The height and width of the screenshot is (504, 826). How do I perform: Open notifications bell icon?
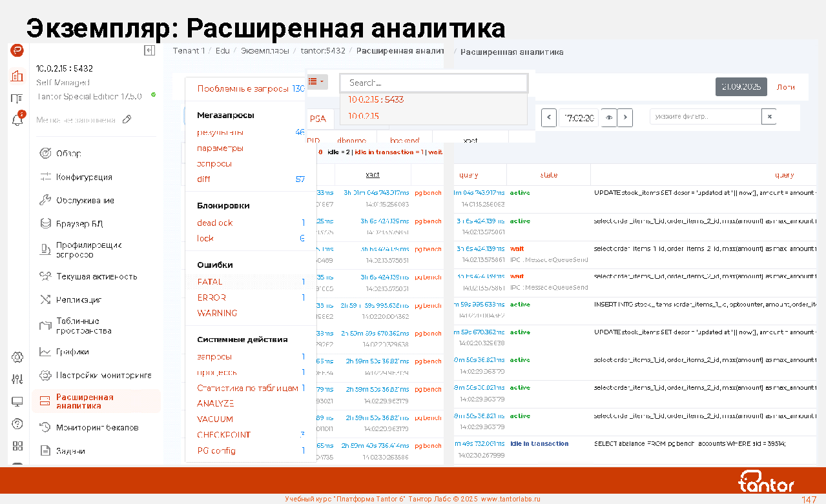(17, 120)
